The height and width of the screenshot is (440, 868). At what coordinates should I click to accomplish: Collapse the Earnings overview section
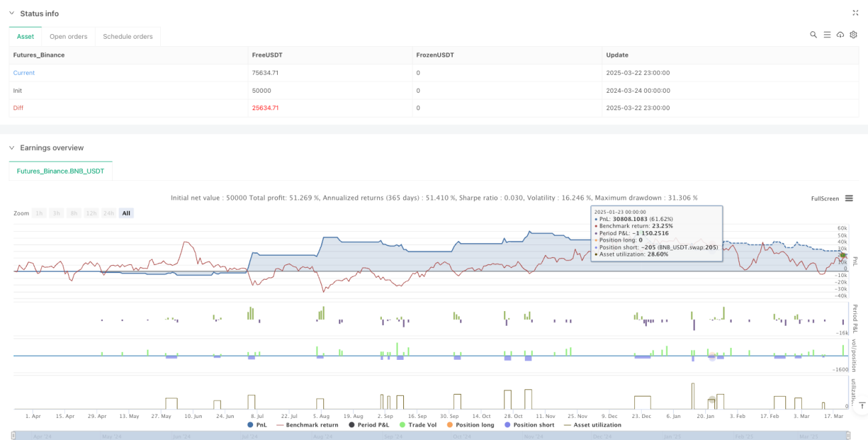point(11,148)
